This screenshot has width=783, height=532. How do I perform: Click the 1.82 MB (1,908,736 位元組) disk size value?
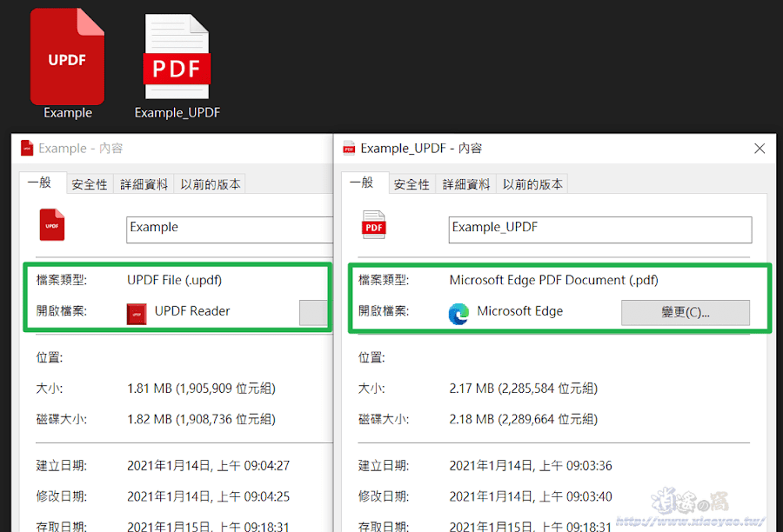(x=201, y=419)
